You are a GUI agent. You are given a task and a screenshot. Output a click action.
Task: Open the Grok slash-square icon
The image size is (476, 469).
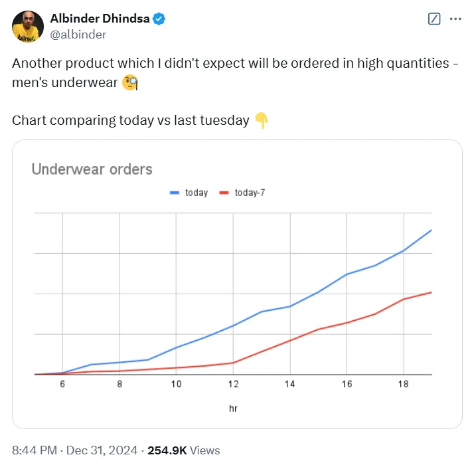coord(434,19)
